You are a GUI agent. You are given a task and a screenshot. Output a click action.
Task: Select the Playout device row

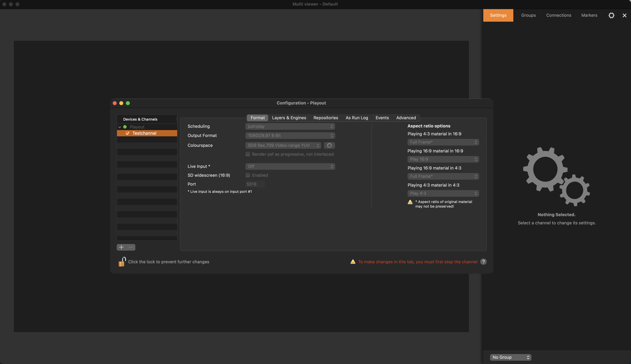(x=147, y=127)
